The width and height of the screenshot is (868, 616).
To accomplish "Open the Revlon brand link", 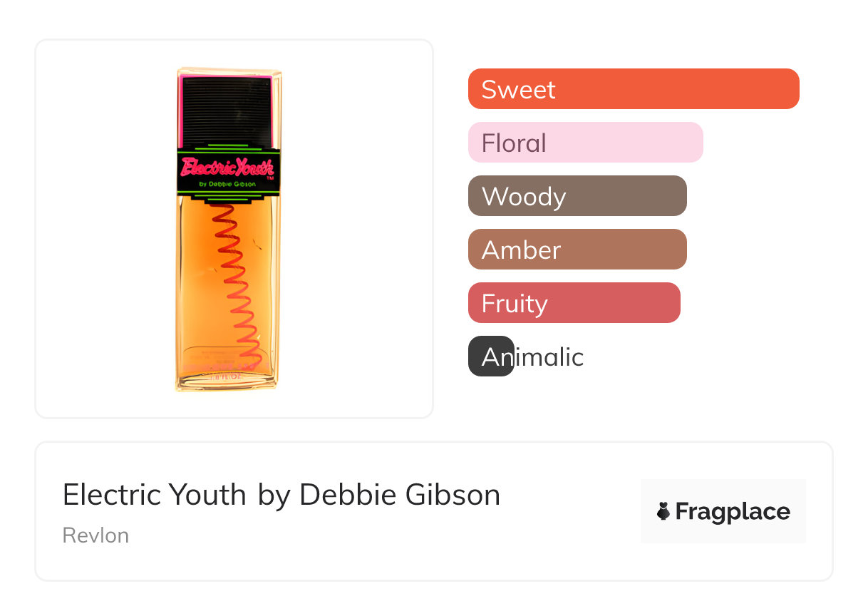I will [95, 535].
